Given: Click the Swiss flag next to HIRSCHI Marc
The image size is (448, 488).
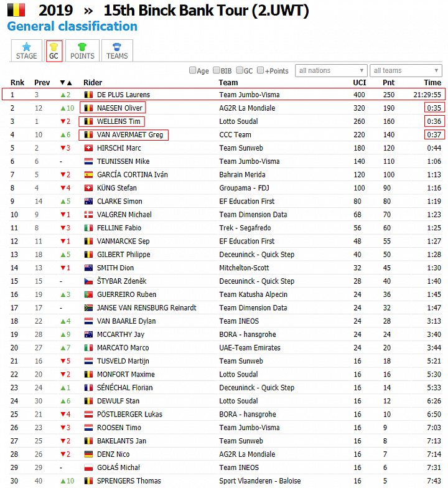Looking at the screenshot, I should 88,148.
